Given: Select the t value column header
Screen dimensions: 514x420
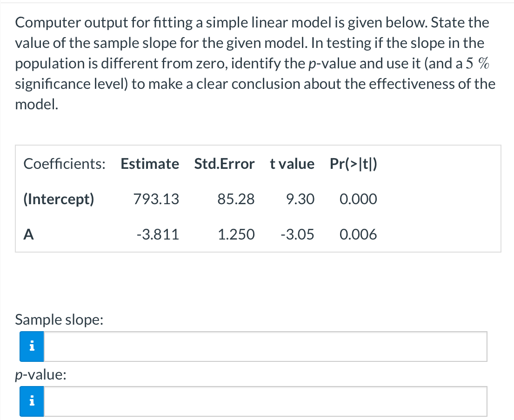Looking at the screenshot, I should 292,164.
